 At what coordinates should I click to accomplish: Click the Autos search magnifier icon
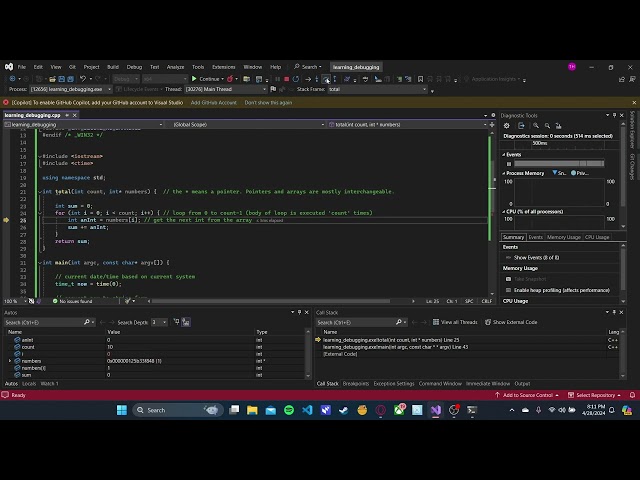coord(87,322)
